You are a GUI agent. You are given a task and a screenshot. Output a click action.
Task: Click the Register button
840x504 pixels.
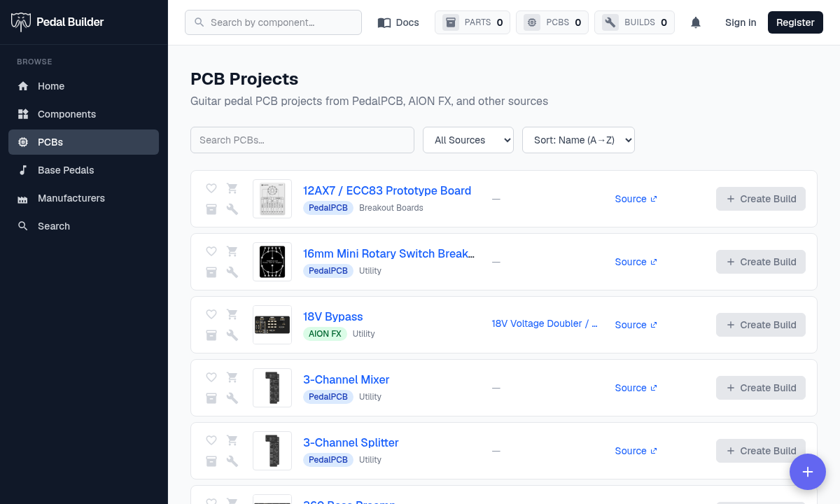(x=795, y=22)
